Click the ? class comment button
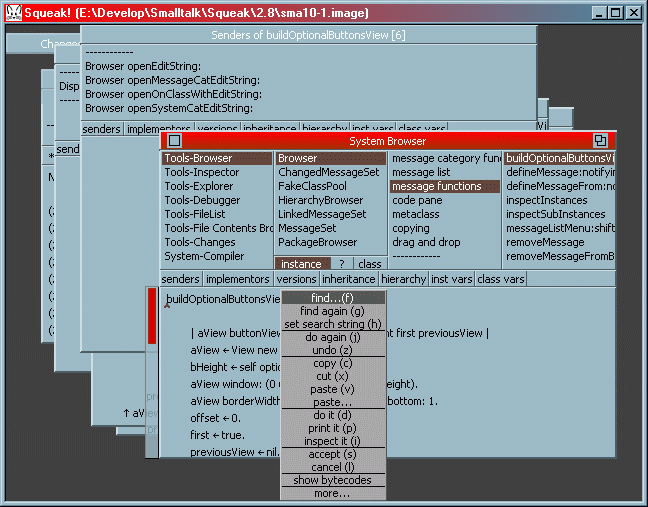This screenshot has height=507, width=648. pyautogui.click(x=342, y=264)
